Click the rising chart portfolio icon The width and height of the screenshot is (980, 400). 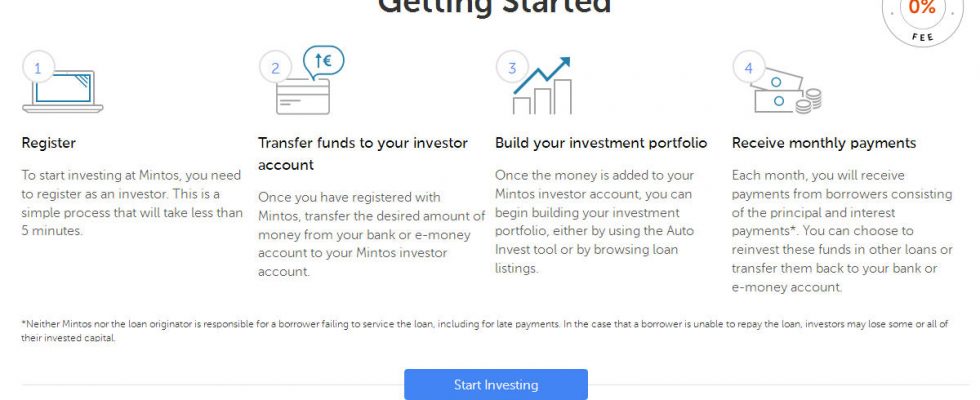click(542, 86)
